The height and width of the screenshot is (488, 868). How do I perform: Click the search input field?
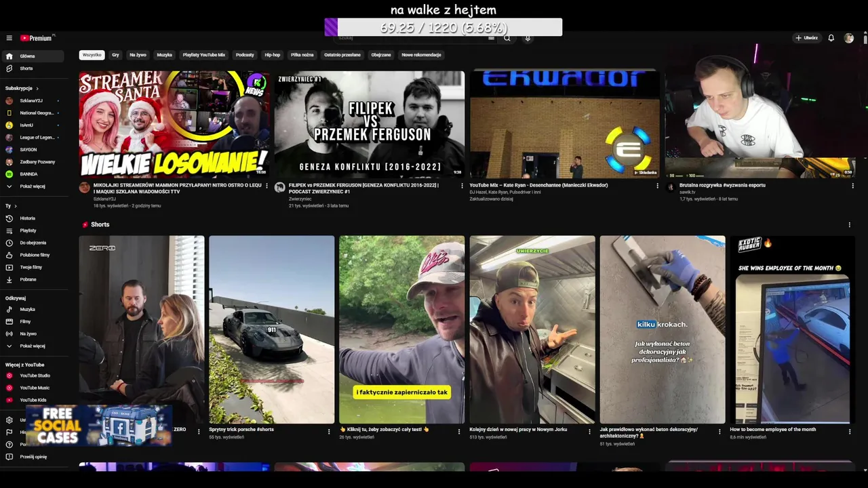(x=415, y=38)
